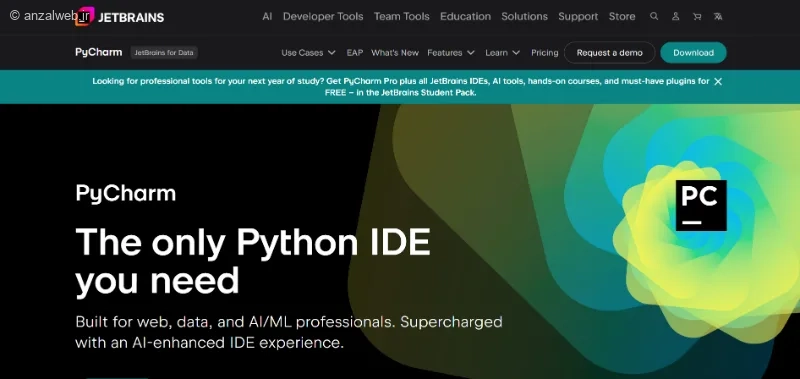Click the PC PyCharm logo tile
Image resolution: width=800 pixels, height=379 pixels.
[701, 205]
